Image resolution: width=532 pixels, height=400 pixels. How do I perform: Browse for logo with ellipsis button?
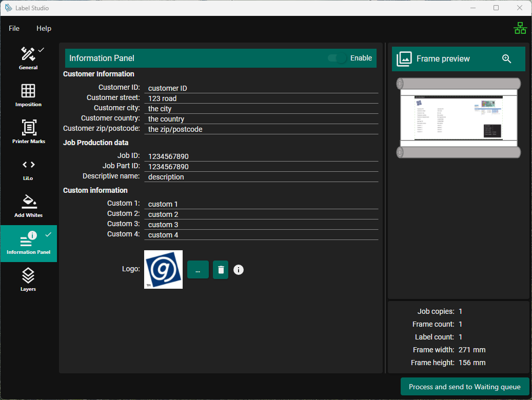tap(198, 270)
